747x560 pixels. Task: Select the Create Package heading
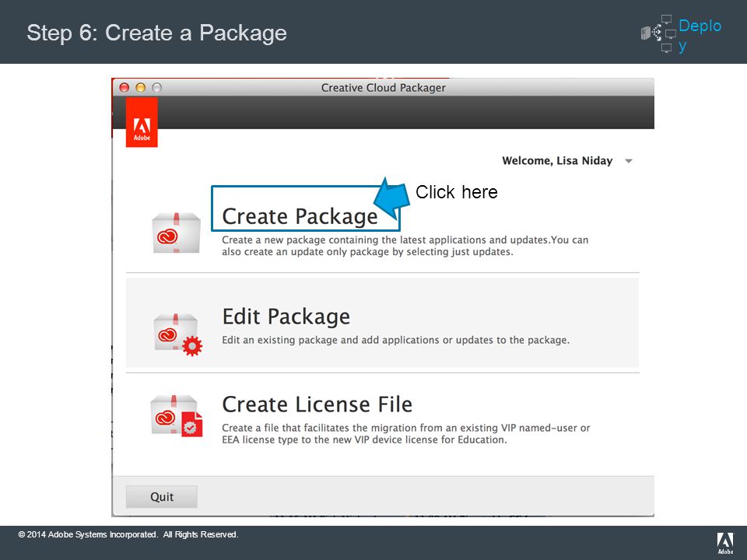point(300,216)
